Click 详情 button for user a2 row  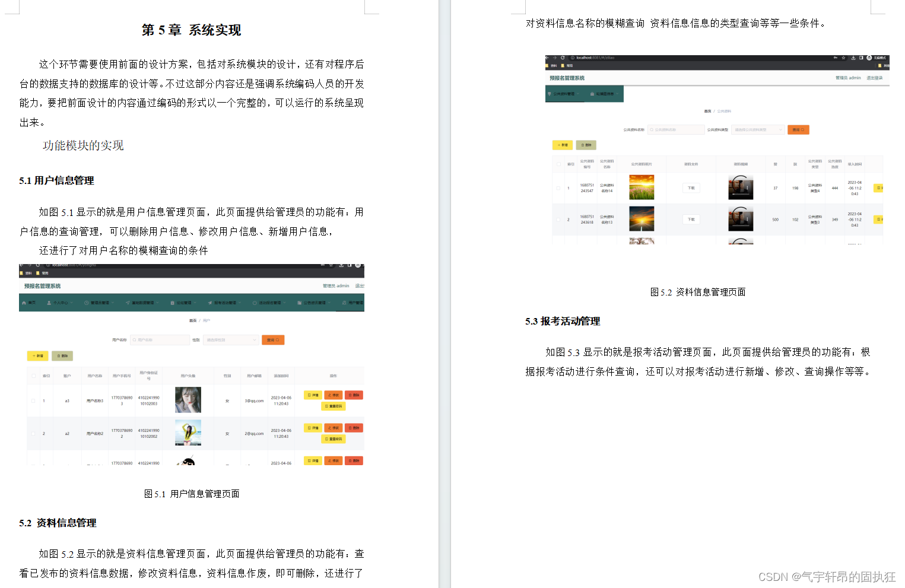click(x=313, y=428)
